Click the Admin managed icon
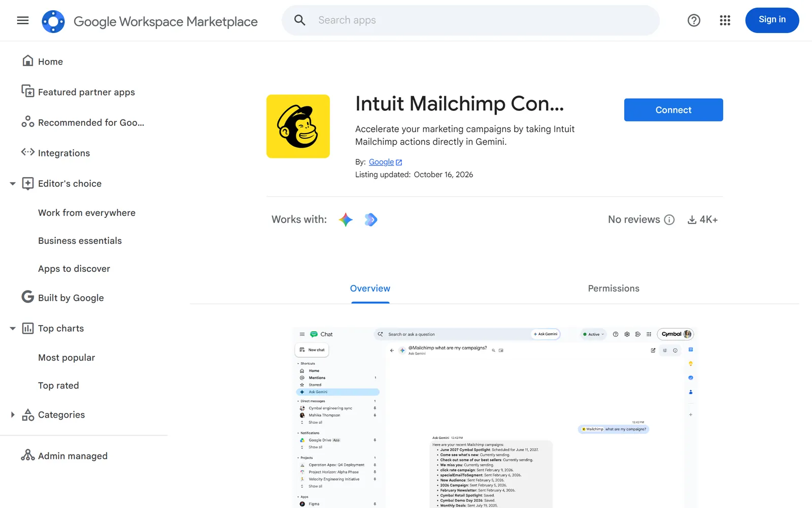Image resolution: width=812 pixels, height=508 pixels. pyautogui.click(x=28, y=455)
